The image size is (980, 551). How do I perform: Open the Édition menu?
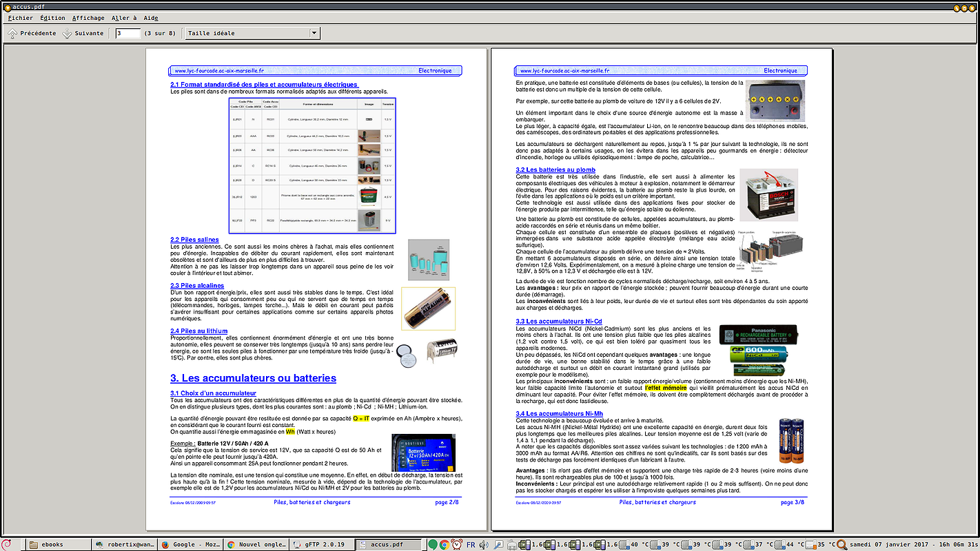(x=52, y=18)
